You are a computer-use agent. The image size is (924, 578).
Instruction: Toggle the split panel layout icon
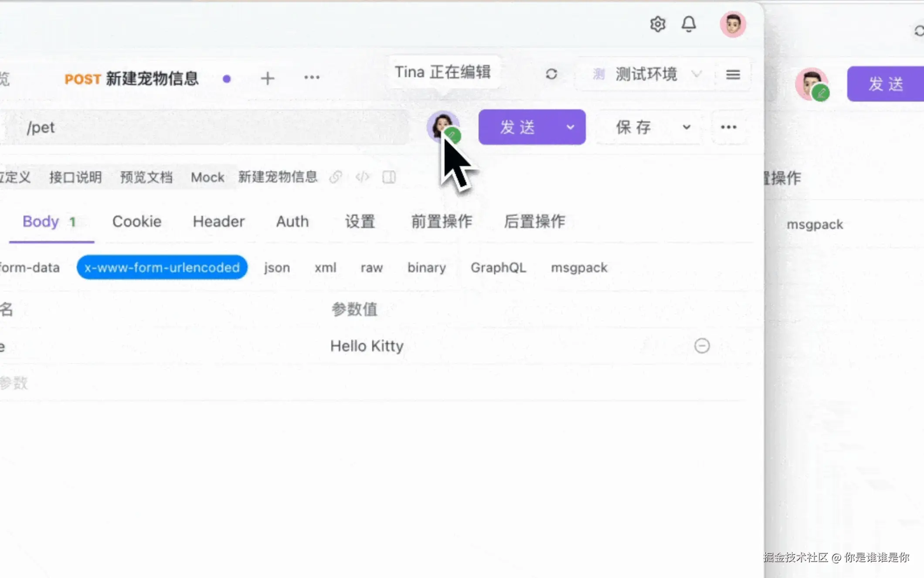389,177
